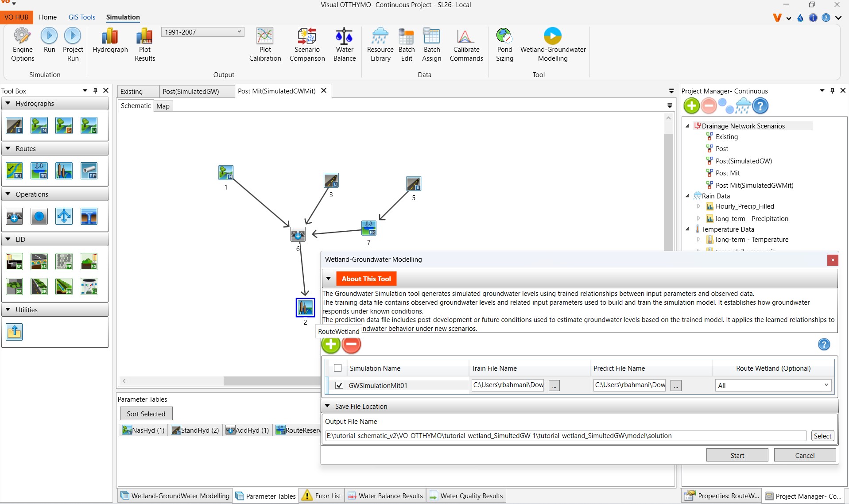Open the Hydrograph output tool
The width and height of the screenshot is (849, 504).
110,40
